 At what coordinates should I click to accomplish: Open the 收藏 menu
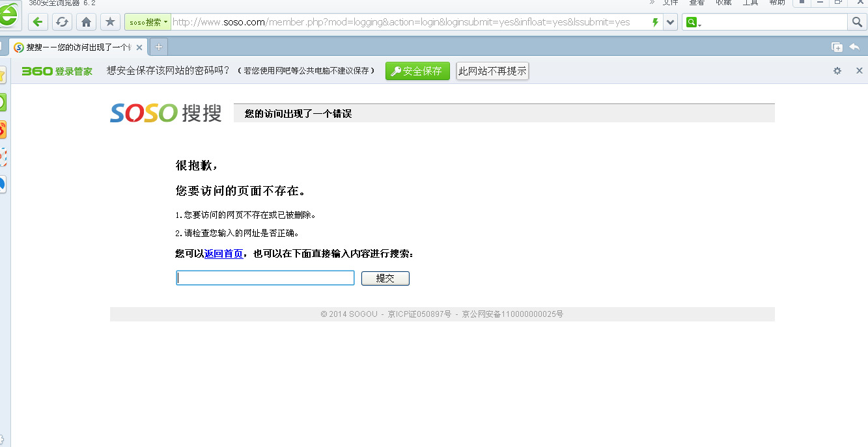(x=723, y=3)
